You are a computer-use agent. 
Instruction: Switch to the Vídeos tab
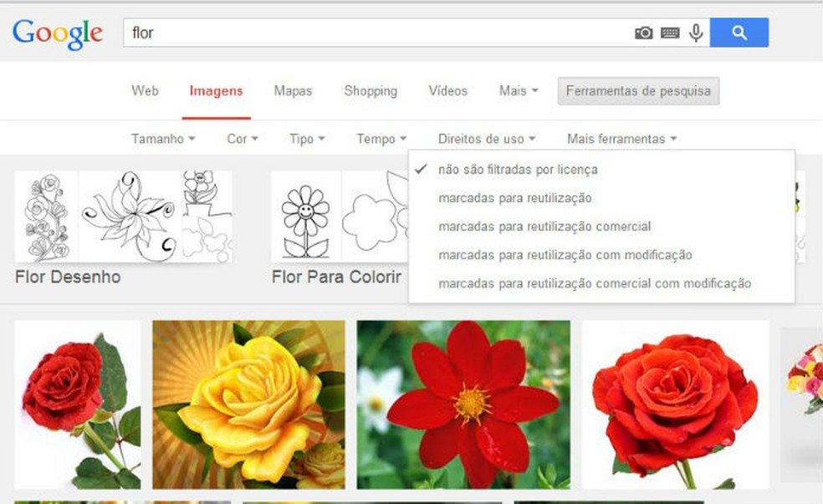pos(447,91)
